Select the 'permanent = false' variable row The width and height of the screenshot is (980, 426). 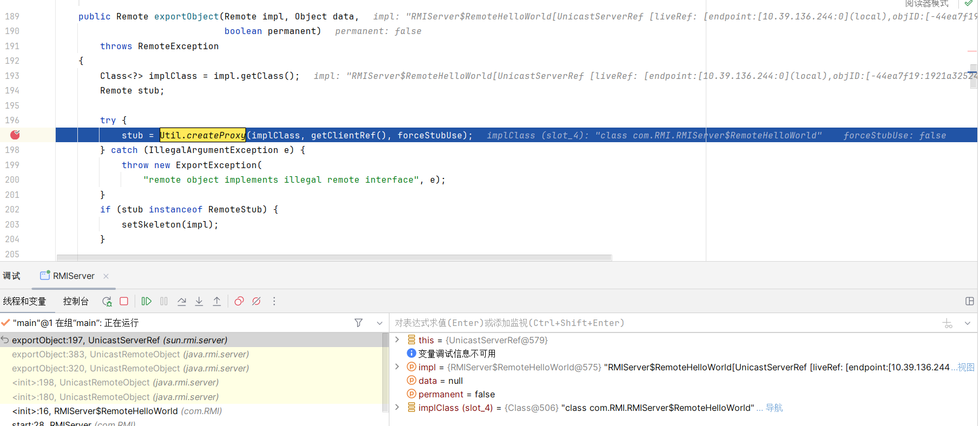point(684,394)
